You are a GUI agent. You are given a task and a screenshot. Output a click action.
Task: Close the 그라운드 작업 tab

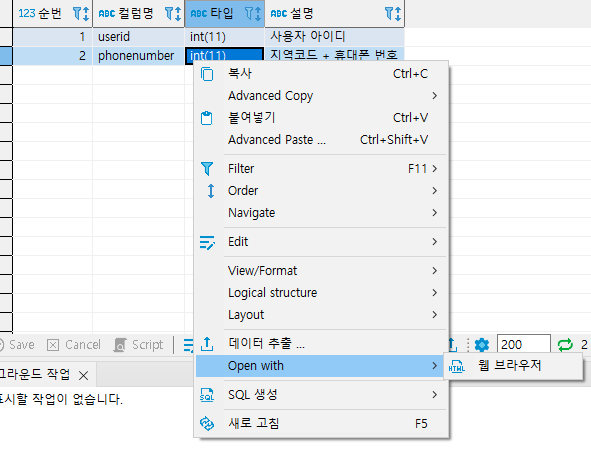click(x=84, y=375)
